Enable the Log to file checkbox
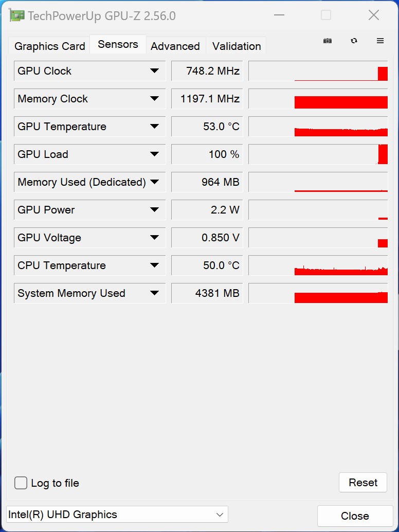 pyautogui.click(x=21, y=483)
